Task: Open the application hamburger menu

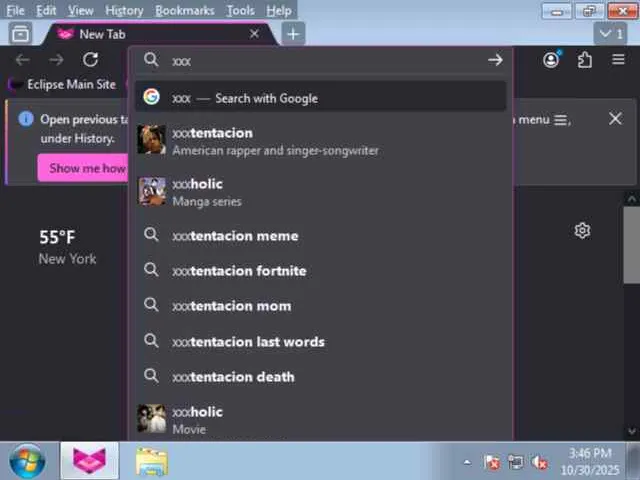Action: click(x=618, y=60)
